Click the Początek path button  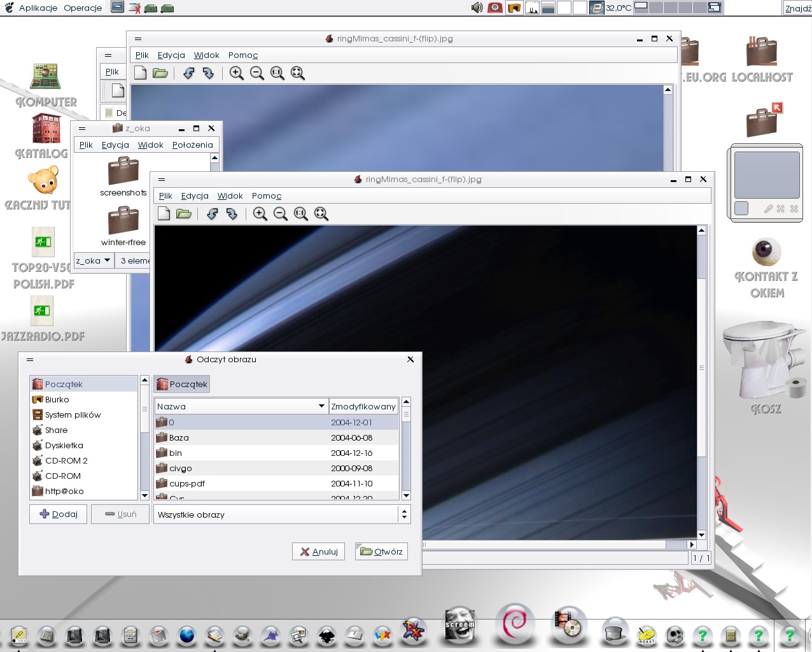pos(182,384)
